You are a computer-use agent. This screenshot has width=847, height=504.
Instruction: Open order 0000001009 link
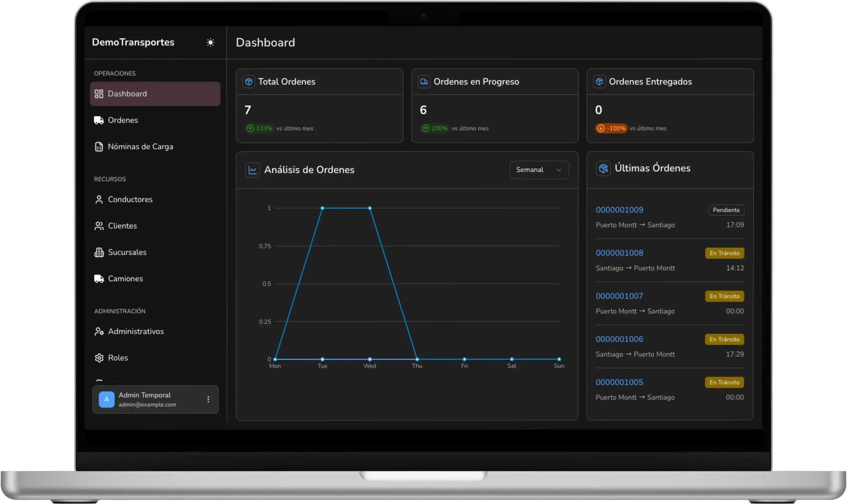[619, 210]
